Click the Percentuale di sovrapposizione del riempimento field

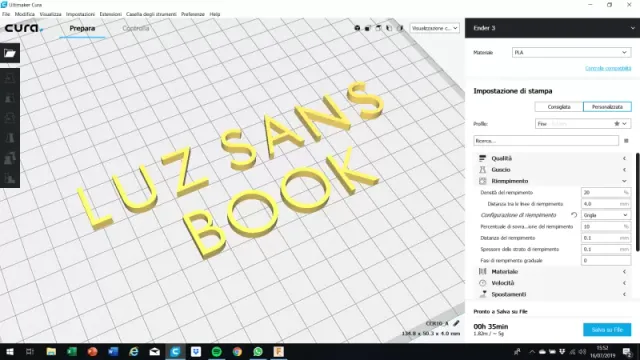(606, 226)
